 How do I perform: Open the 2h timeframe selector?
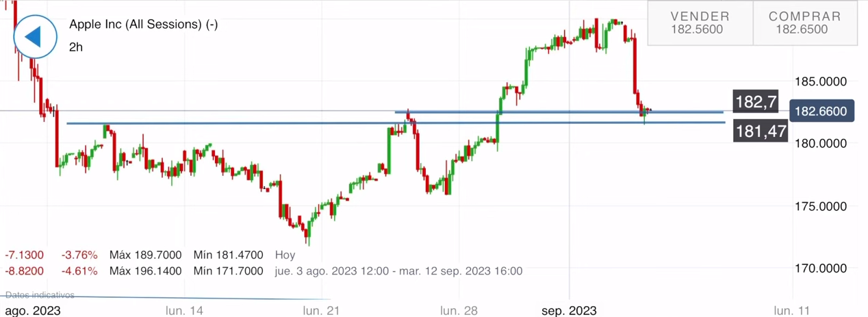point(76,47)
